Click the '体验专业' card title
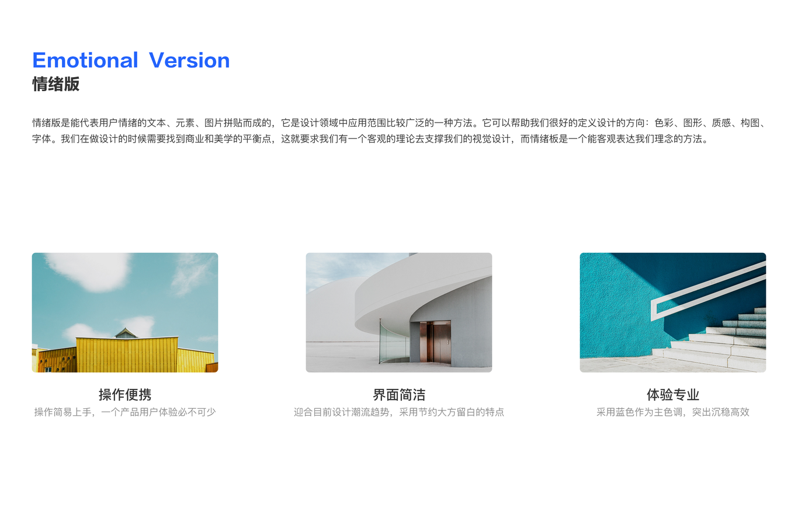This screenshot has width=798, height=532. tap(673, 395)
